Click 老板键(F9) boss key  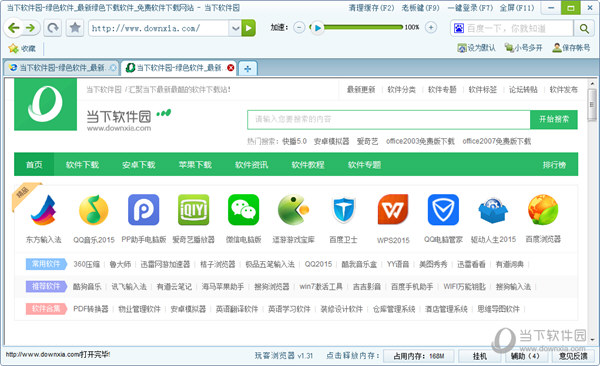(420, 8)
